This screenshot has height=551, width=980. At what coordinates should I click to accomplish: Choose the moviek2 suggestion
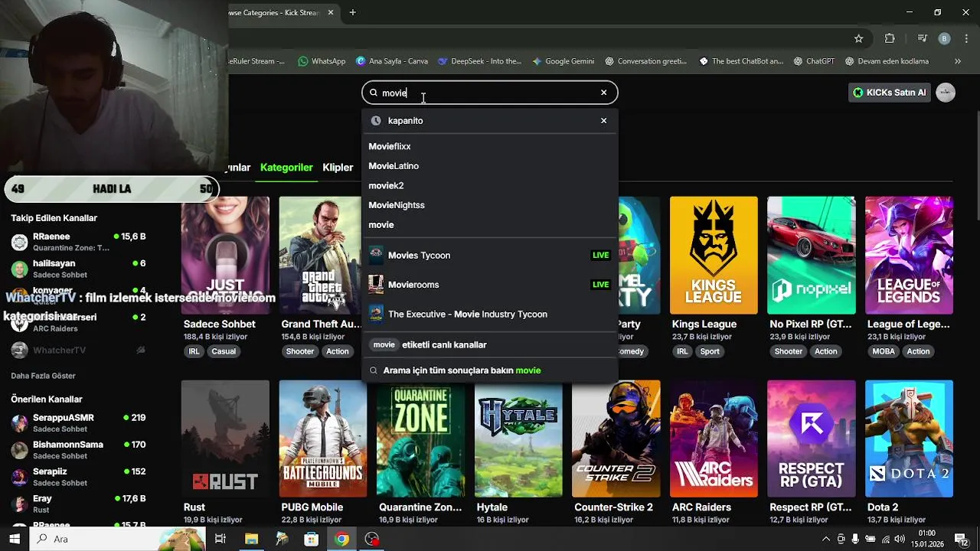[386, 185]
